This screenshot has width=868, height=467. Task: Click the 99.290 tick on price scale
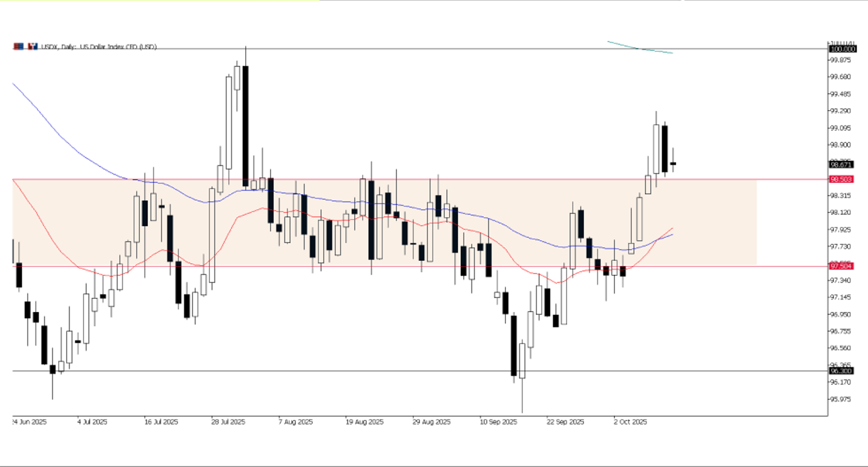coord(841,111)
